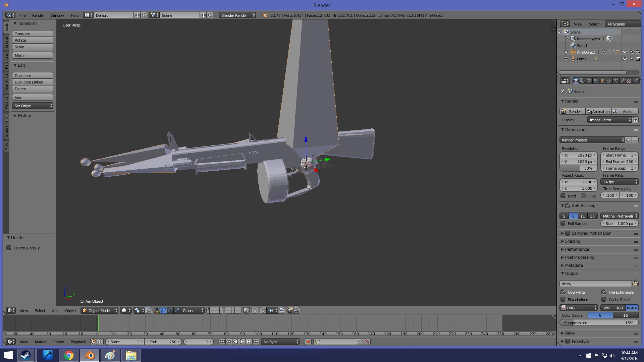Pin the Scene properties context
Screen dimensions: 644x362
[x=563, y=91]
